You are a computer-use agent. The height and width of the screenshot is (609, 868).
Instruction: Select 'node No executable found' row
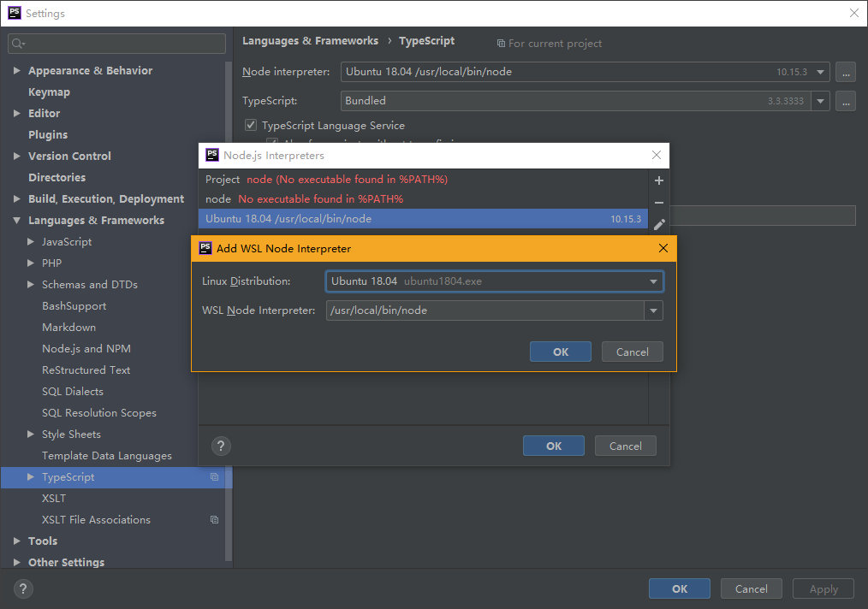423,198
